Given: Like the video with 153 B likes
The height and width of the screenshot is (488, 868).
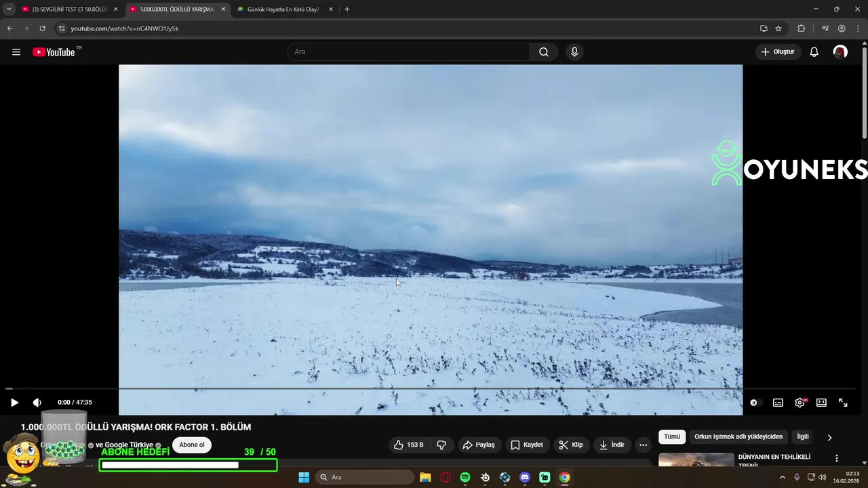Looking at the screenshot, I should pyautogui.click(x=409, y=445).
